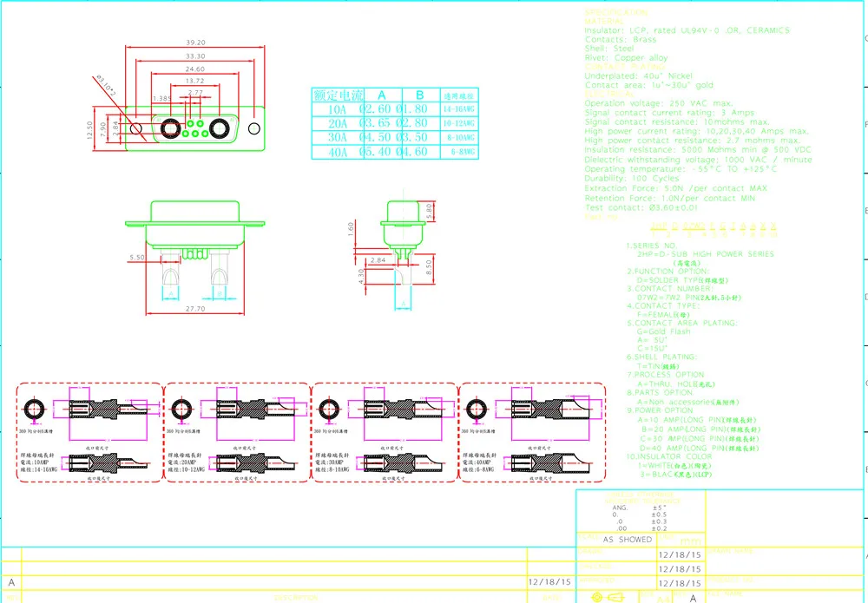This screenshot has height=603, width=868.
Task: Select the ±0.5 tolerance value
Action: click(x=660, y=515)
